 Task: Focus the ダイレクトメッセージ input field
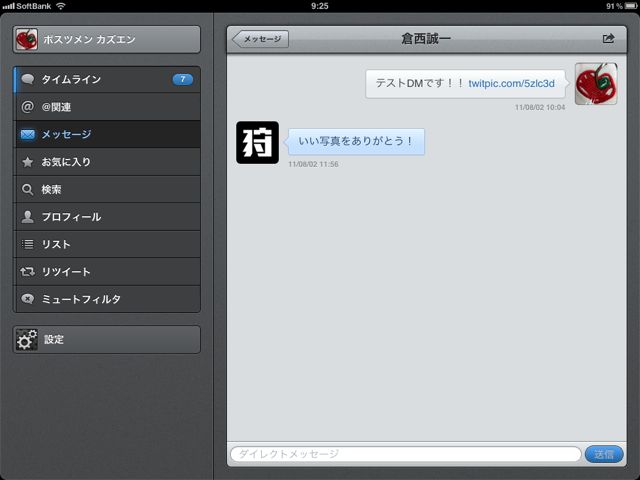pos(406,454)
